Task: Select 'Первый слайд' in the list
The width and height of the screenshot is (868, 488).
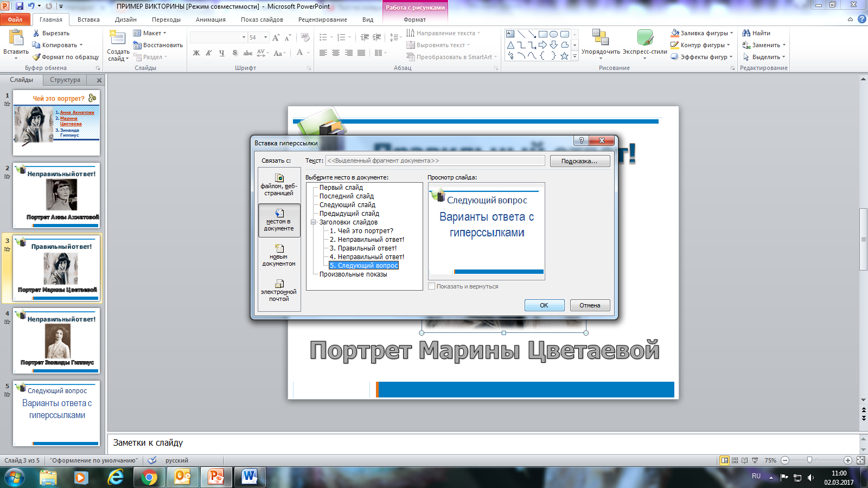Action: click(341, 188)
